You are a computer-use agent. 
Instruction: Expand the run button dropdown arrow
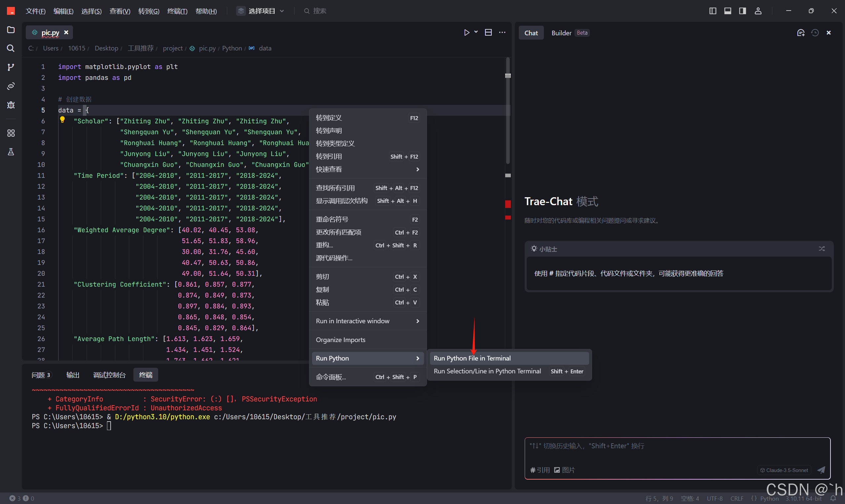476,32
